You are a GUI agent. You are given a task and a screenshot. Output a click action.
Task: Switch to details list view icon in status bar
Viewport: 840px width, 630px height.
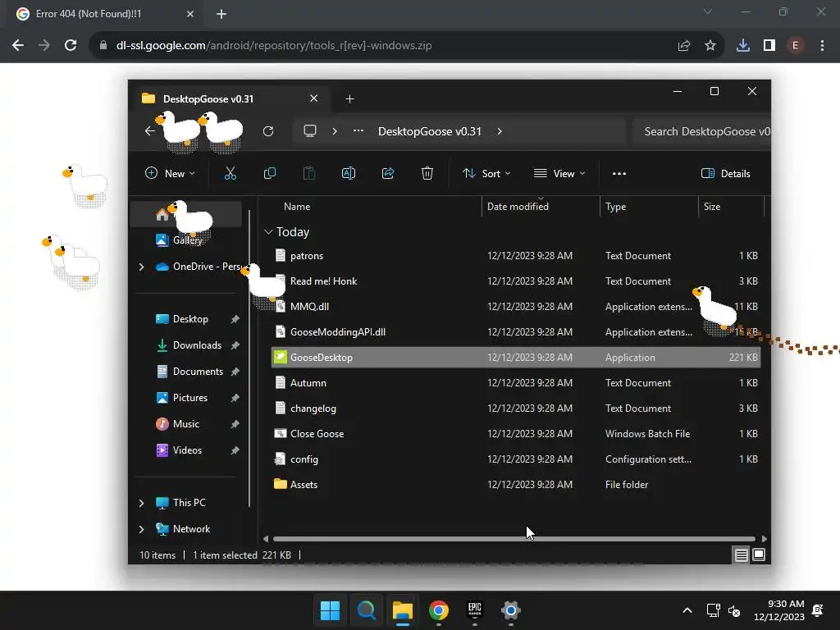coord(741,555)
